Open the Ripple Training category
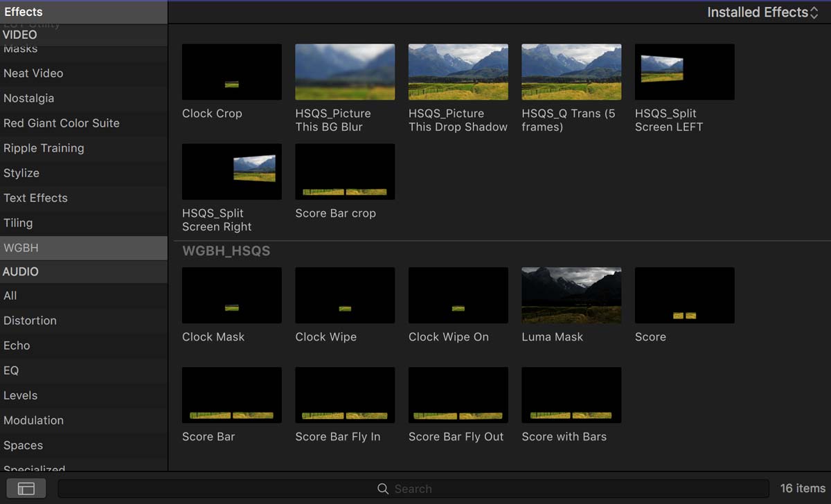The width and height of the screenshot is (831, 504). (84, 148)
